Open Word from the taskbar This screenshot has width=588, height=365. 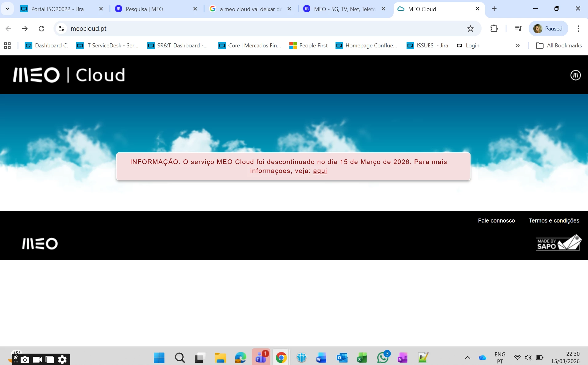321,358
